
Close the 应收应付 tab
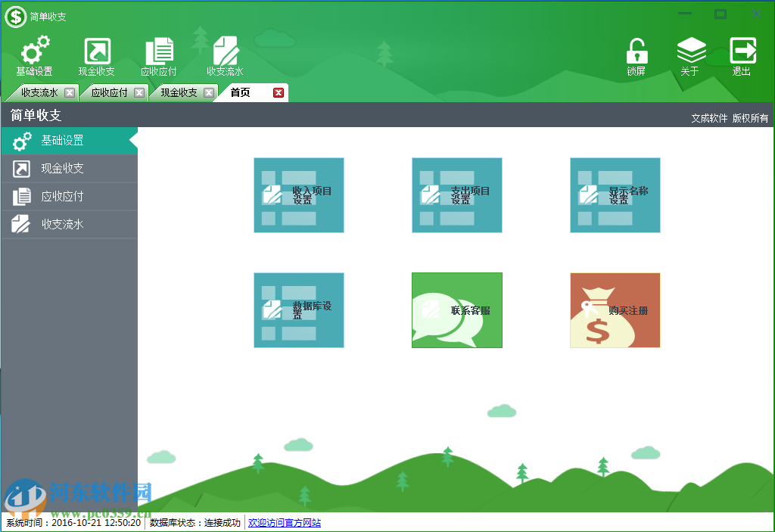[139, 92]
